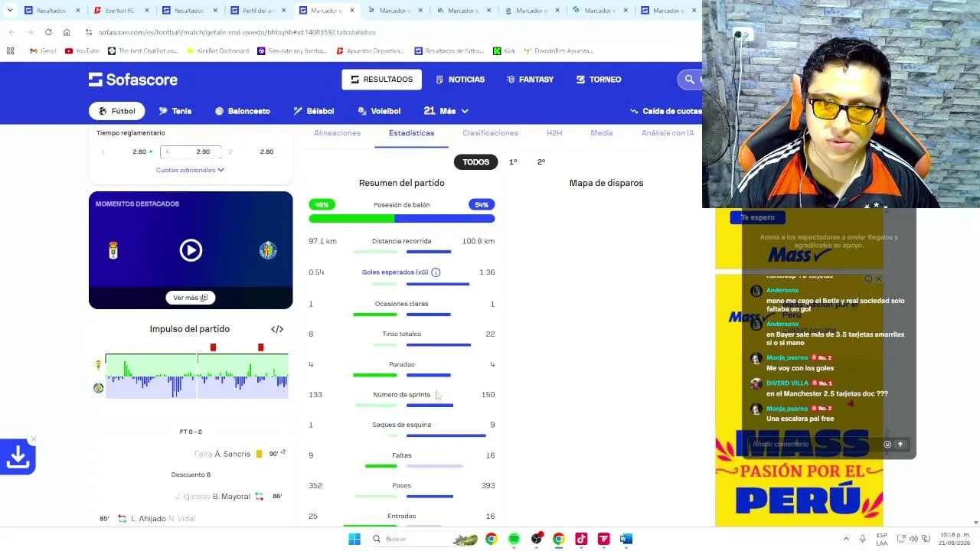Close the Mass ad with its X button
Screen dimensions: 980x551
878,279
